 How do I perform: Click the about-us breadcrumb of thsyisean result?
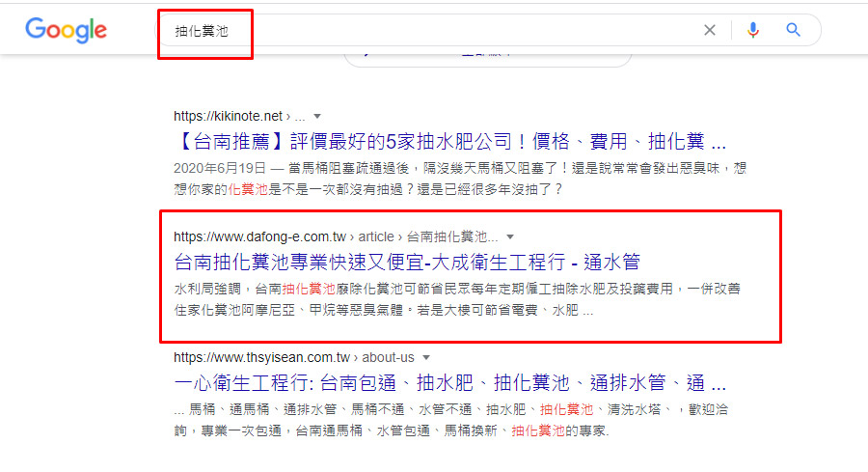pyautogui.click(x=389, y=357)
